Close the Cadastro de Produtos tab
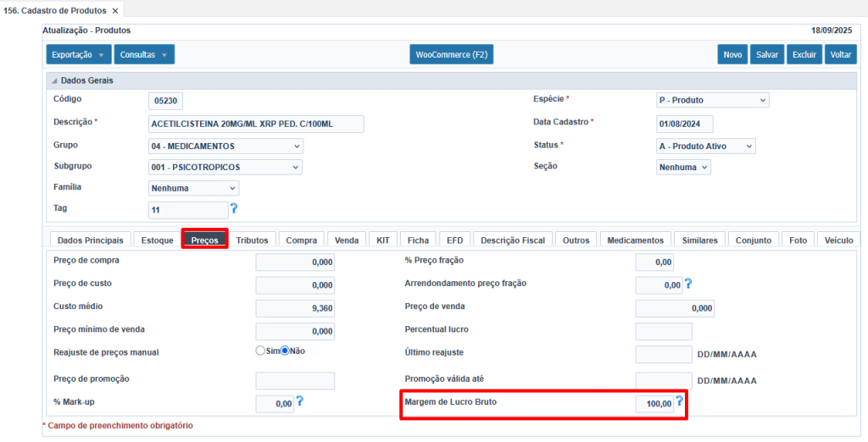 (x=115, y=11)
